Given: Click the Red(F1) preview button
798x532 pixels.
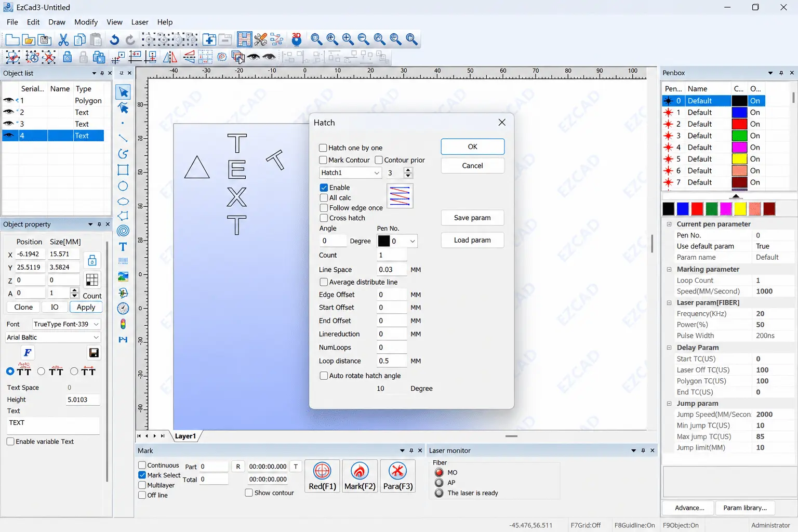Looking at the screenshot, I should coord(322,476).
